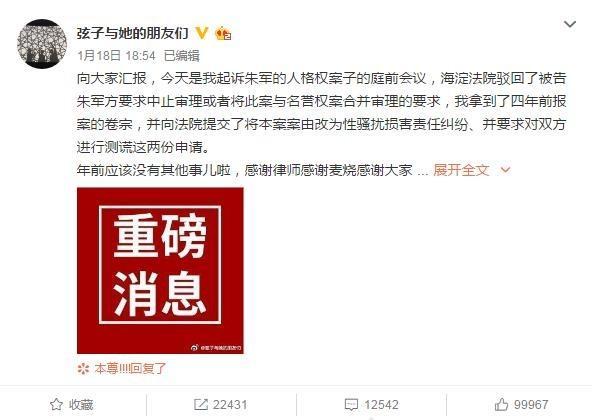Click the star favorite icon
This screenshot has height=420, width=592.
pyautogui.click(x=56, y=405)
